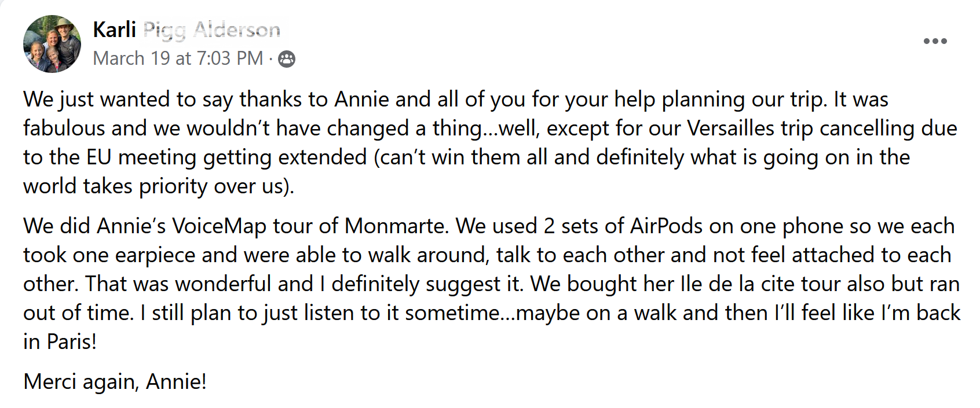The image size is (980, 408).
Task: Open the three-dot post options menu
Action: (x=935, y=41)
